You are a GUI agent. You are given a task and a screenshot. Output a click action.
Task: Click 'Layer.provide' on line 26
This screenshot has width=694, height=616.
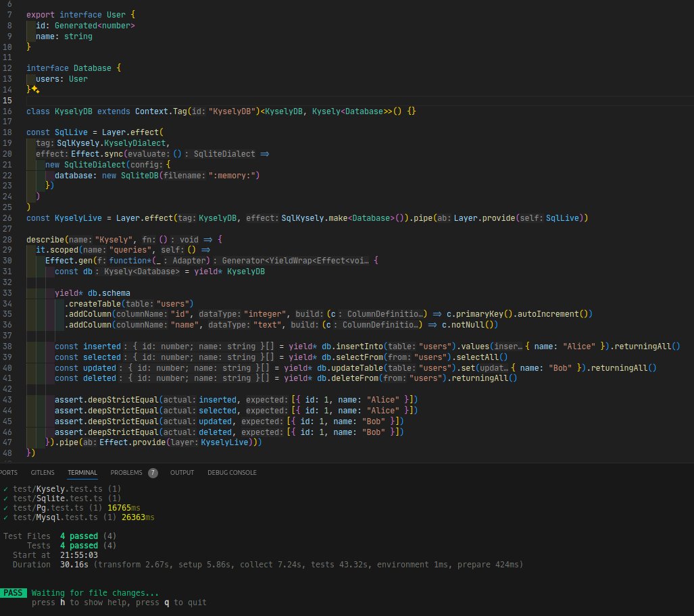[485, 218]
